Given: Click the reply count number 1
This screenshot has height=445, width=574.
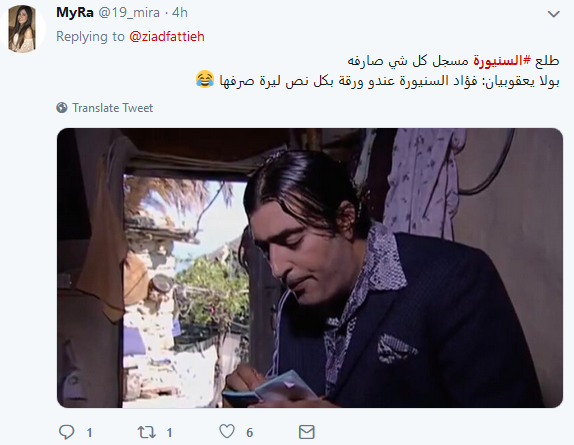Looking at the screenshot, I should [89, 433].
